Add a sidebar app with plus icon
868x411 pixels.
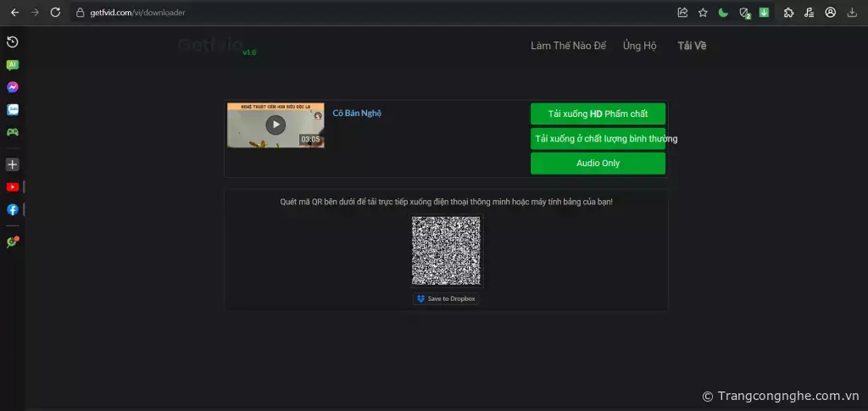click(13, 164)
